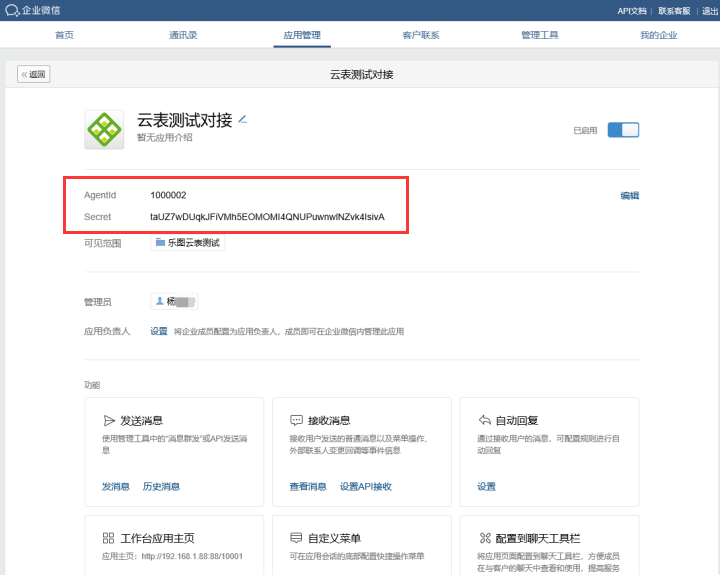Click 设置 next to 应用负责人
The image size is (721, 575).
[159, 331]
